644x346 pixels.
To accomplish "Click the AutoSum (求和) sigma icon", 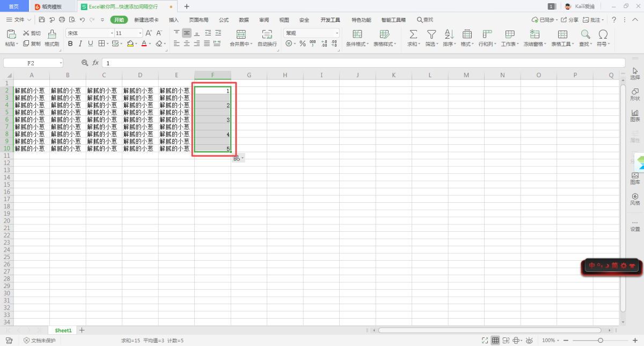I will pos(413,34).
